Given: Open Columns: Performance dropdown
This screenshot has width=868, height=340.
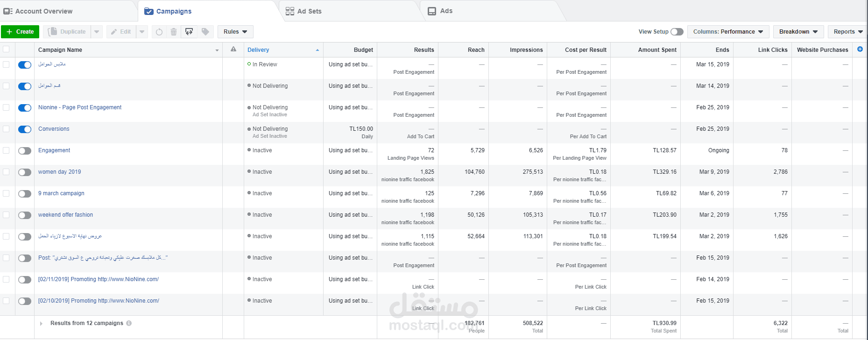Looking at the screenshot, I should [728, 32].
